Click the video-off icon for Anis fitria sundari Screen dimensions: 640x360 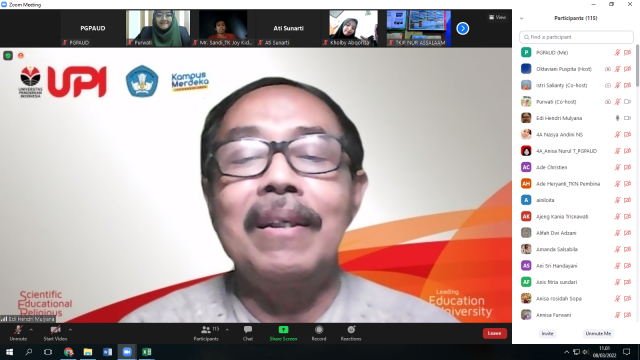(x=628, y=282)
